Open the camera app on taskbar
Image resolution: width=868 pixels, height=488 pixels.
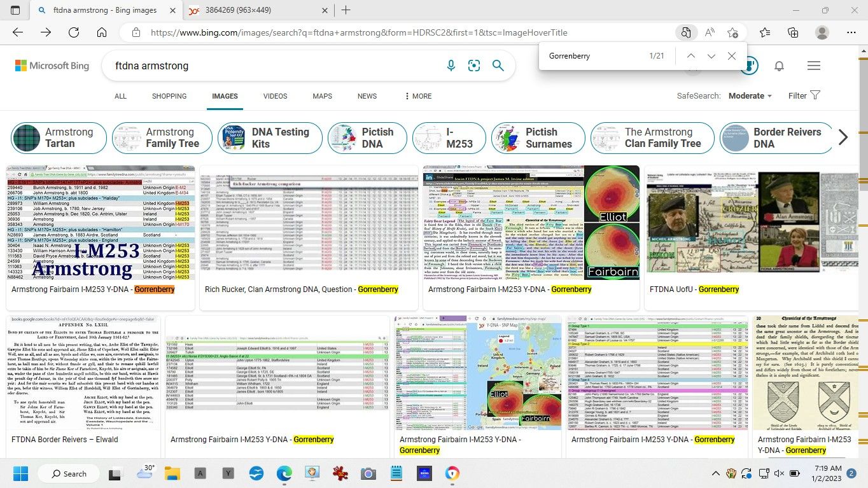click(x=368, y=473)
